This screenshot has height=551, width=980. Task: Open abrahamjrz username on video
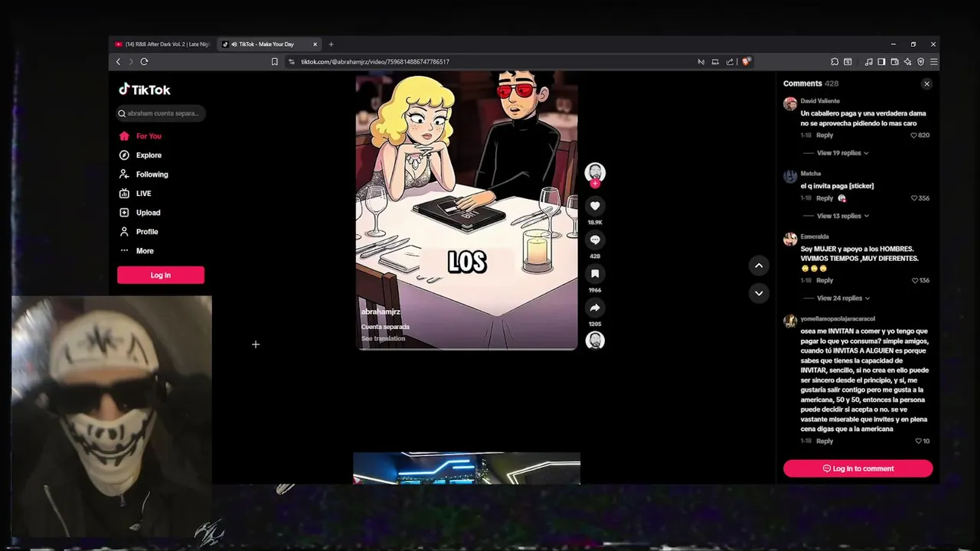coord(381,312)
